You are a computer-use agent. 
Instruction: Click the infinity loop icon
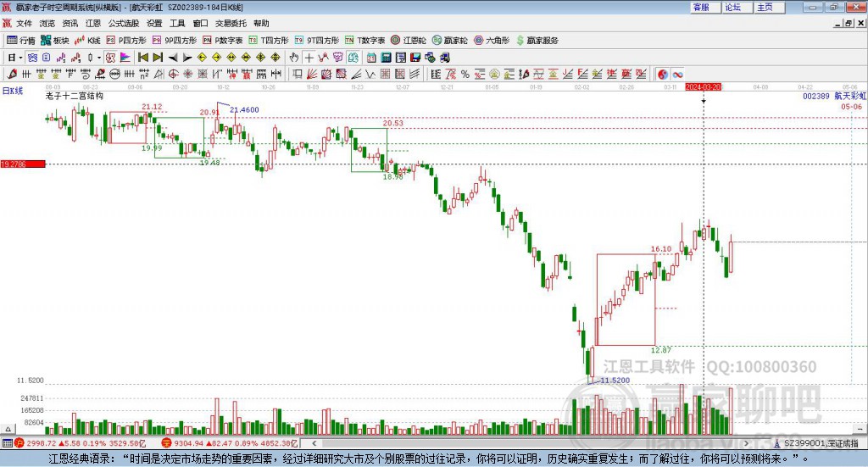[677, 74]
